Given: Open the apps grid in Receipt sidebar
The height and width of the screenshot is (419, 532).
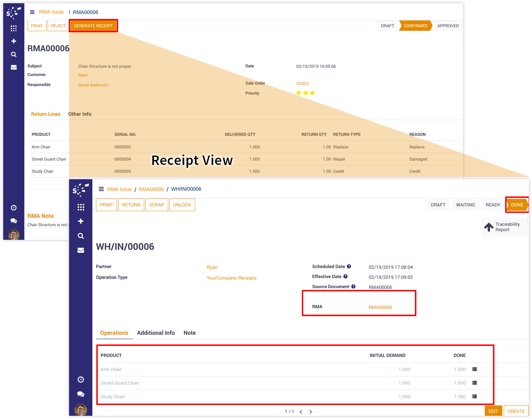Looking at the screenshot, I should point(81,207).
